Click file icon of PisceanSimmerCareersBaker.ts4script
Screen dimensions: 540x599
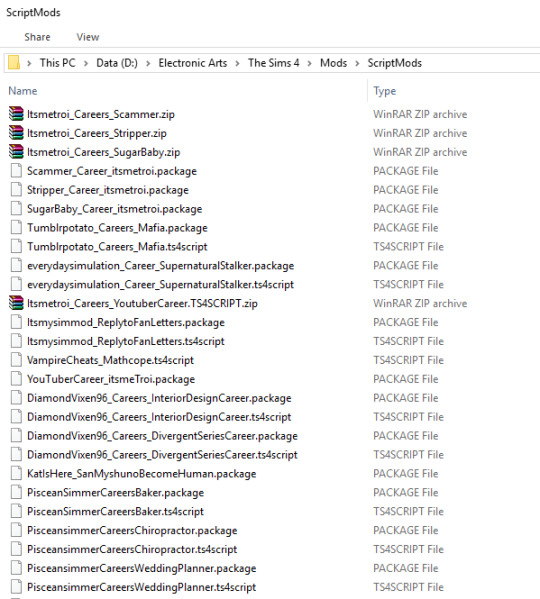pos(16,511)
